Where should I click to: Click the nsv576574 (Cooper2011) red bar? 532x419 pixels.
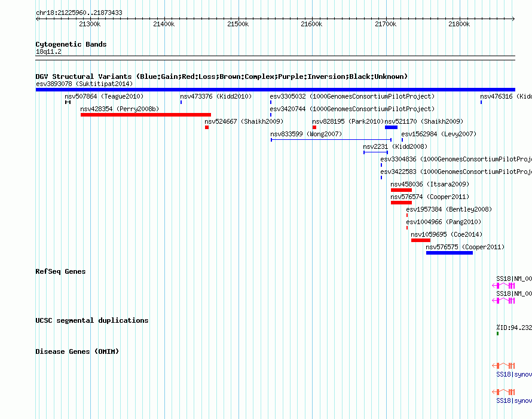click(x=401, y=203)
